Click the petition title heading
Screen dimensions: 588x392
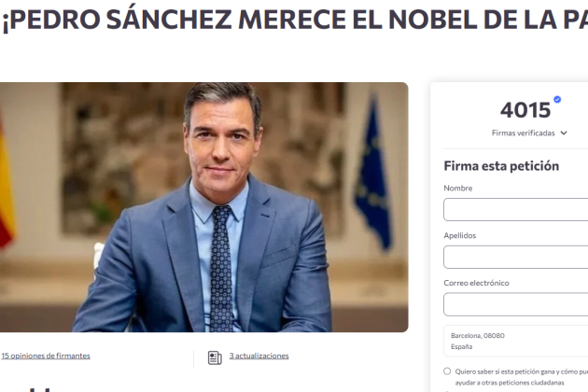tap(295, 20)
